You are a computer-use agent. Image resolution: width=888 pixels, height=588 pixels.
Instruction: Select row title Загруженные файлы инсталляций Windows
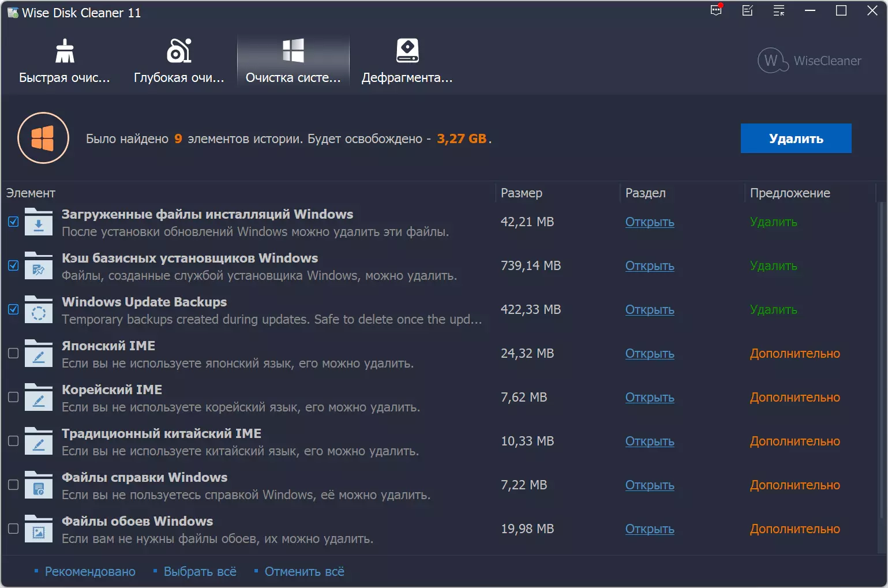coord(207,214)
